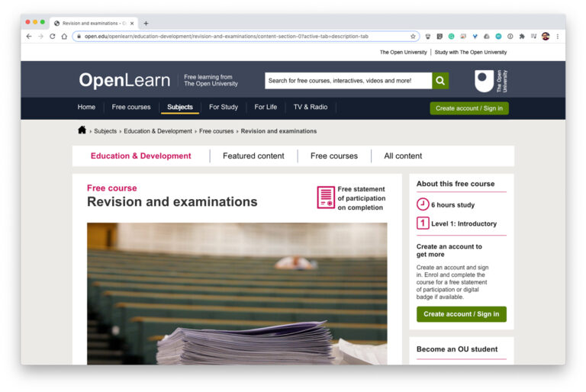Click the blue V-shaped extension icon
586x392 pixels.
[x=475, y=37]
